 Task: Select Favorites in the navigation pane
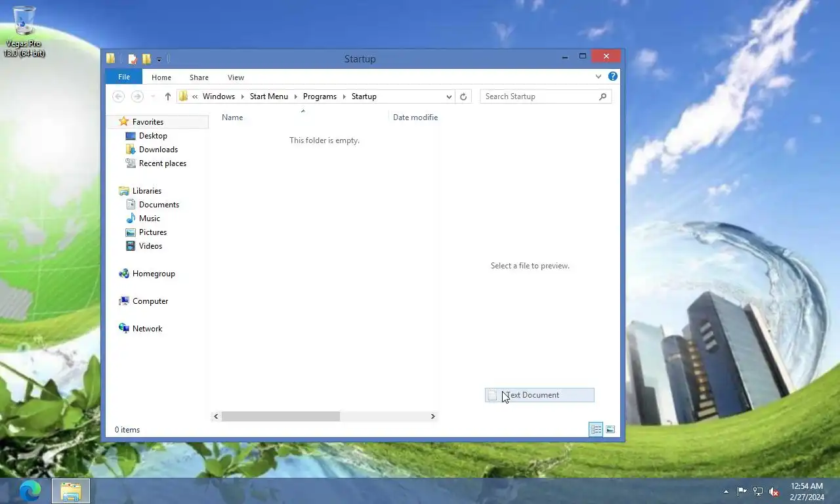(148, 122)
